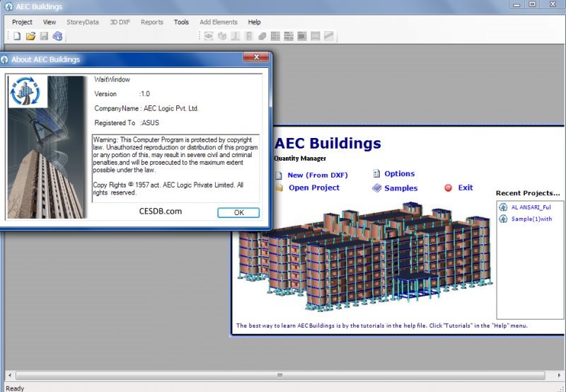Viewport: 566px width, 392px height.
Task: Click the horizontal scrollbar left arrow
Action: coord(10,376)
